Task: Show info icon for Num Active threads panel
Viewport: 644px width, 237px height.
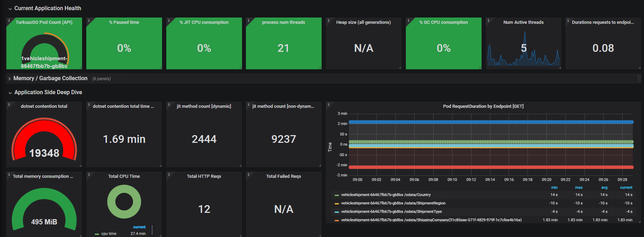Action: coord(489,21)
